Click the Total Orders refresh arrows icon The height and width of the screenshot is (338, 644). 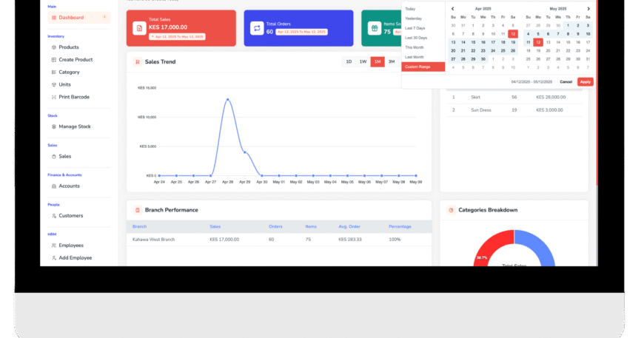(x=257, y=28)
